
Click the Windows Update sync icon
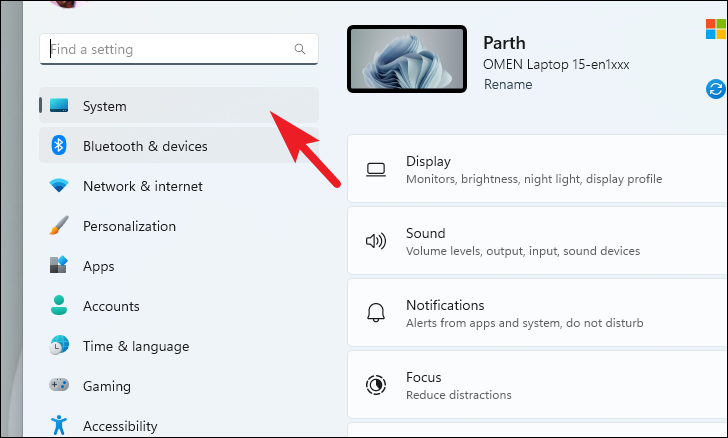tap(716, 89)
